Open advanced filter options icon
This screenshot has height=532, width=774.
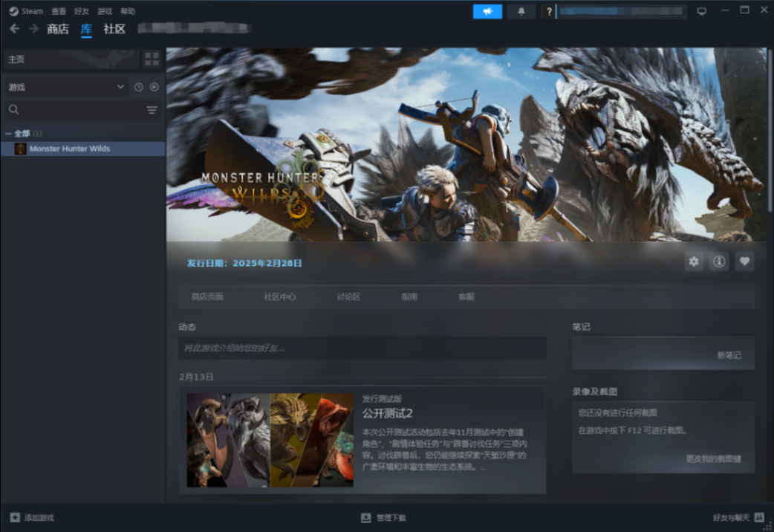152,110
